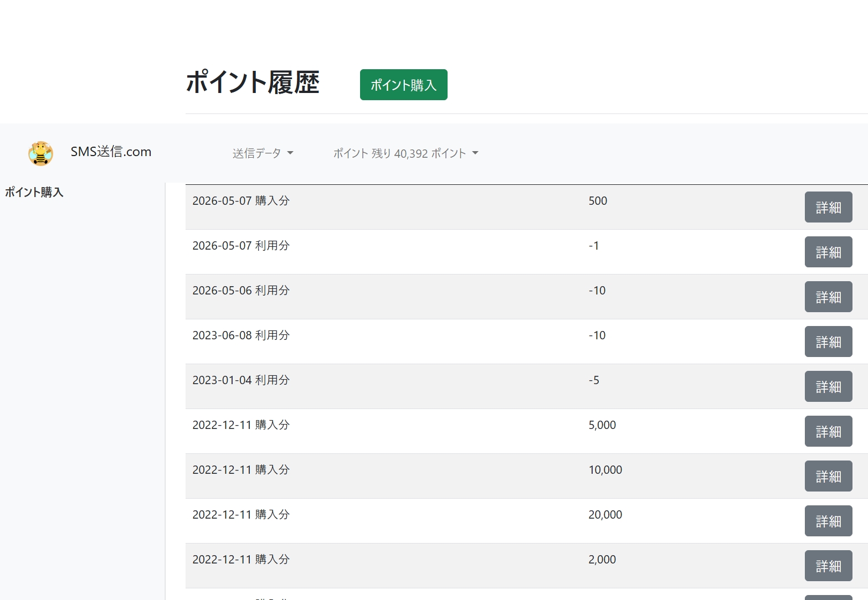Open 詳細 for 2026-05-07 利用分 -1
Screen dimensions: 868x600
coord(828,252)
